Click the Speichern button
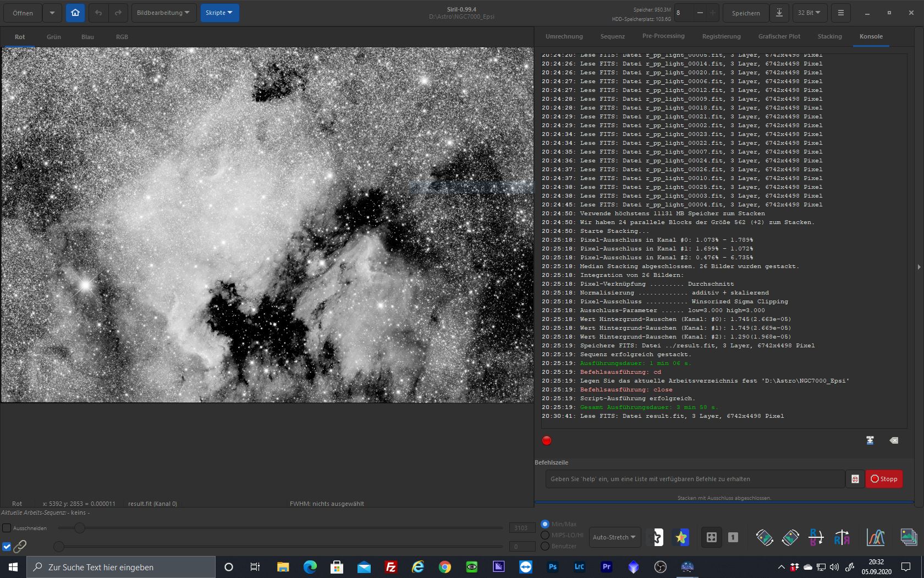The height and width of the screenshot is (578, 924). click(746, 13)
